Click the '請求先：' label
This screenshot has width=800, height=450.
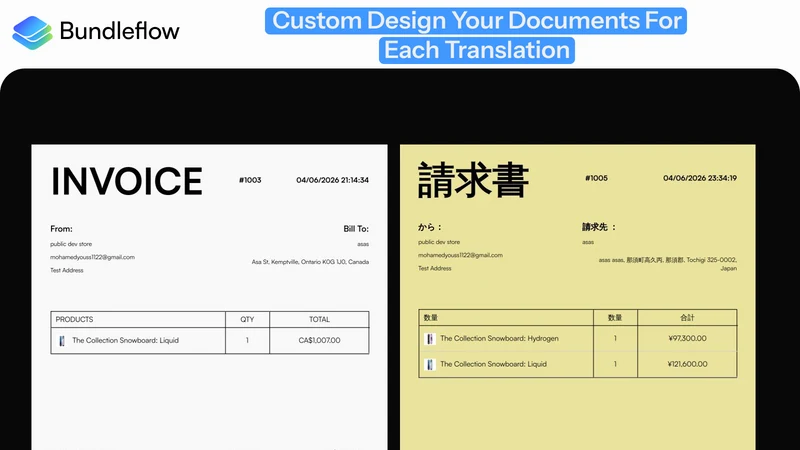(x=599, y=228)
